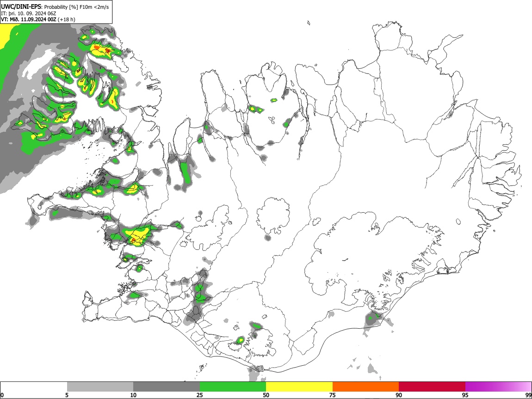This screenshot has height=399, width=532.
Task: Click 'Probability [%] F10m <2m/s' label
Action: 77,7
